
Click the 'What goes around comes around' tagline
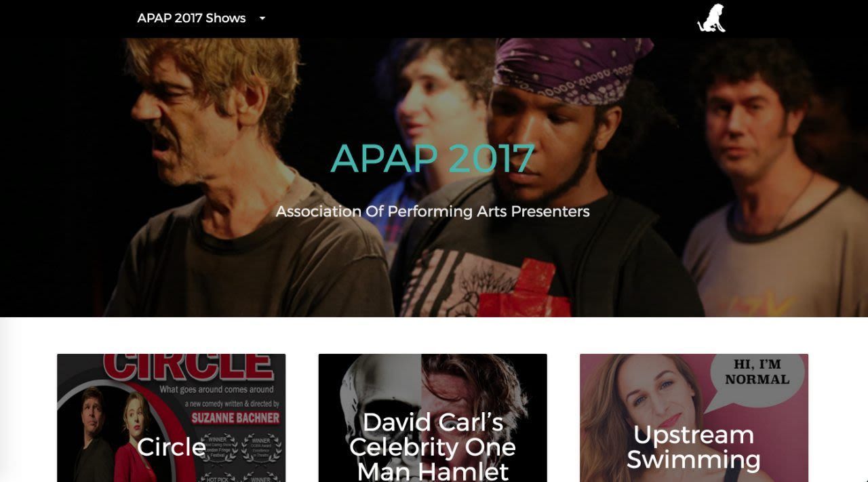click(216, 390)
